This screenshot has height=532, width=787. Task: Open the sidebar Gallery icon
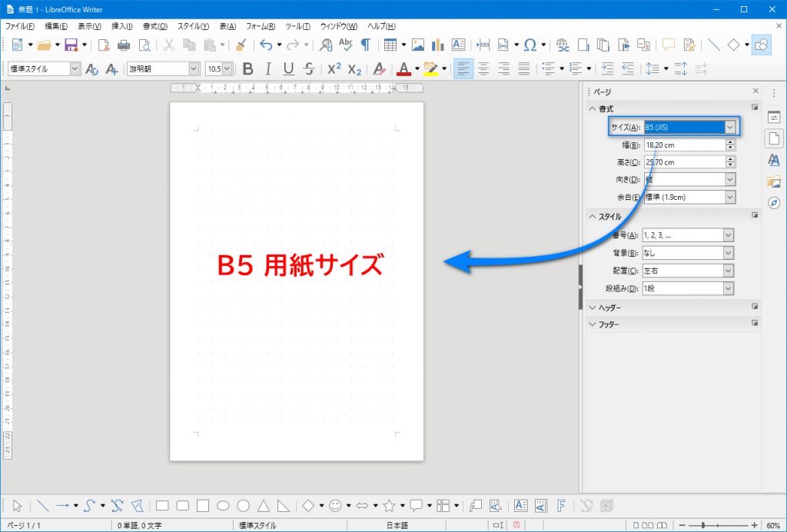774,181
